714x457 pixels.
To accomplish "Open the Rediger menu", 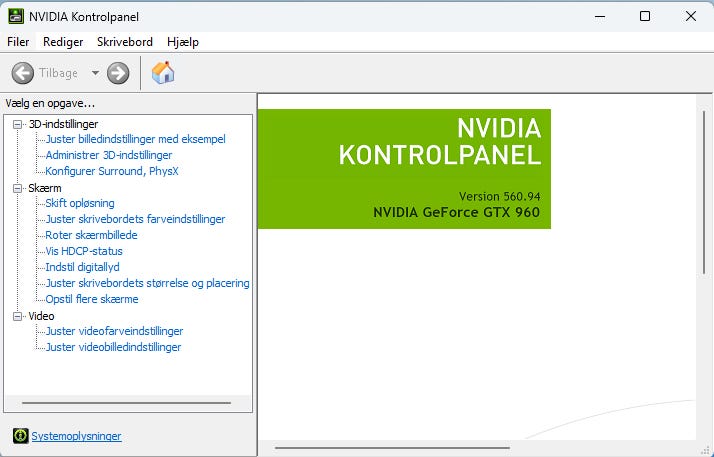I will point(63,42).
